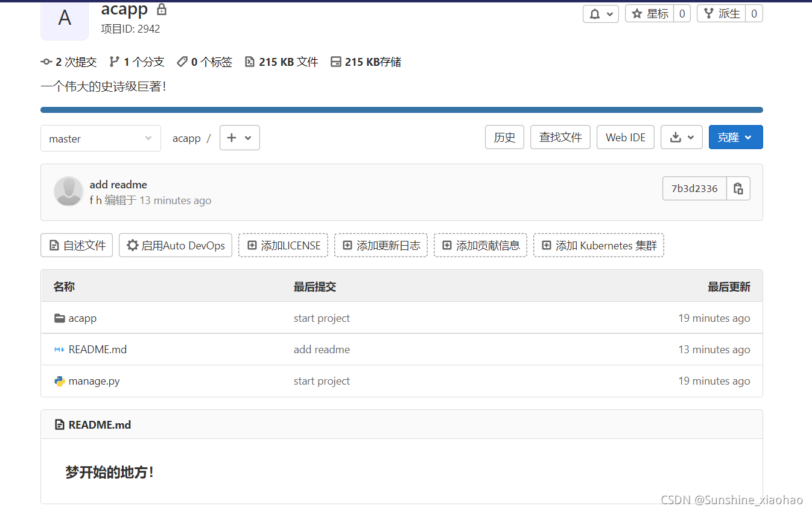Screen dimensions: 812x512
Task: Expand the 克隆 clone dropdown
Action: pos(736,137)
